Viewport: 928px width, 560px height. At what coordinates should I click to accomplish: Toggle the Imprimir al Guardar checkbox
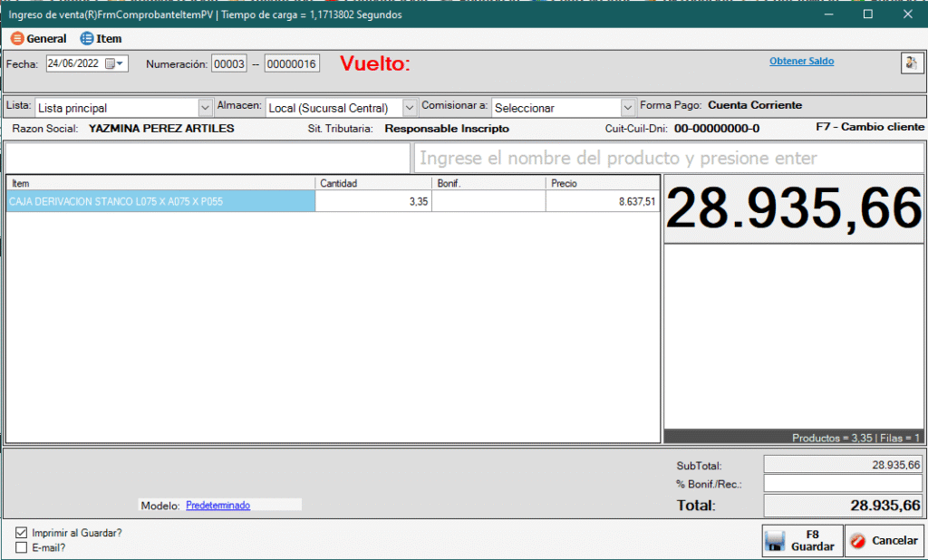[x=22, y=533]
